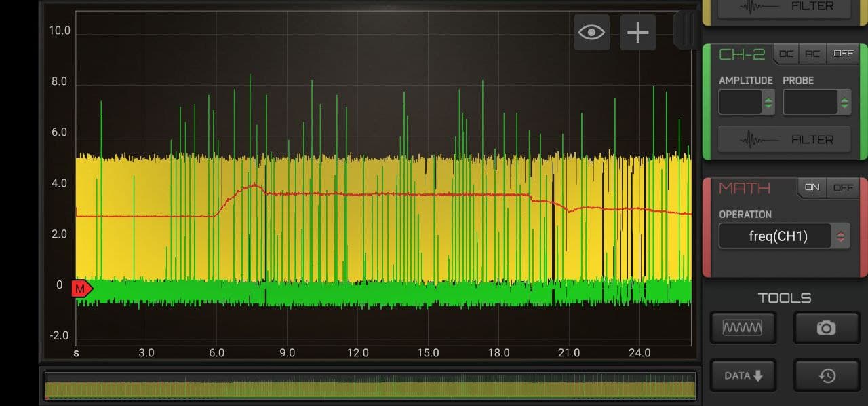
Task: Click the red M trigger marker
Action: tap(81, 289)
